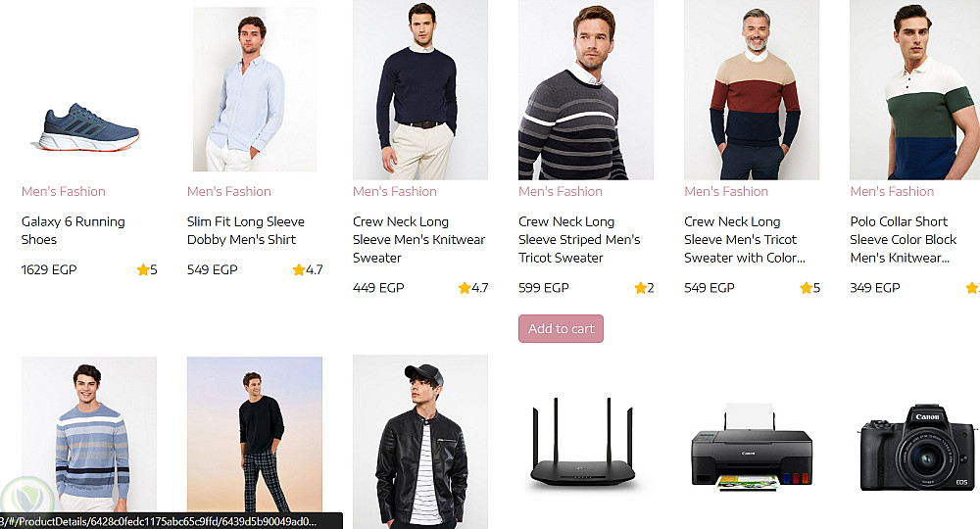Click the star icon on the Dobby Shirt

tap(299, 270)
